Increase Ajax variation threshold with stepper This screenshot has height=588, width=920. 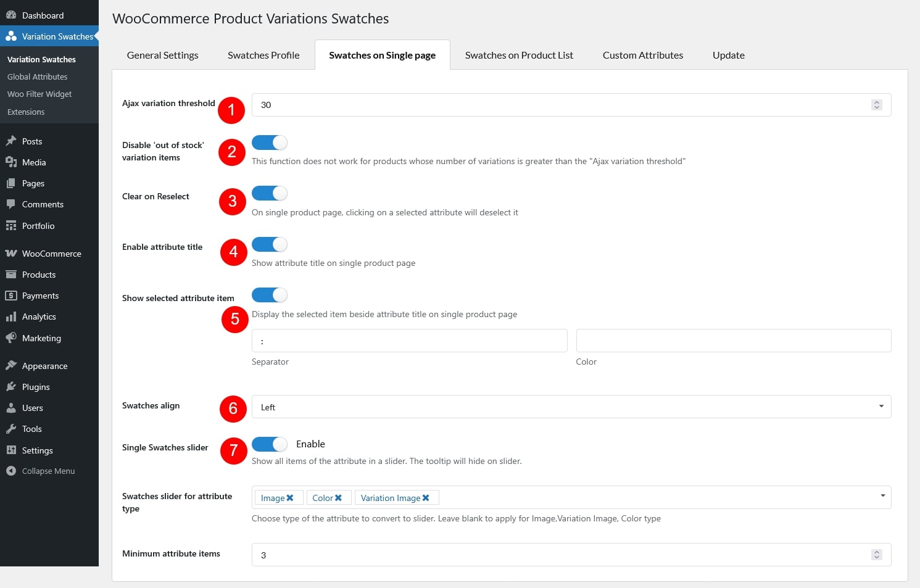(x=877, y=102)
